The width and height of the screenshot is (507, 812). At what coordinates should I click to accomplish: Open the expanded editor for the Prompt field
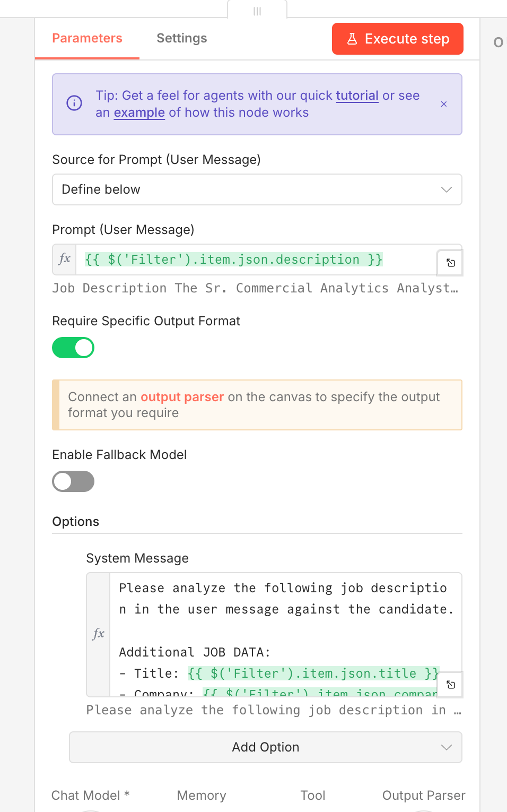point(450,263)
